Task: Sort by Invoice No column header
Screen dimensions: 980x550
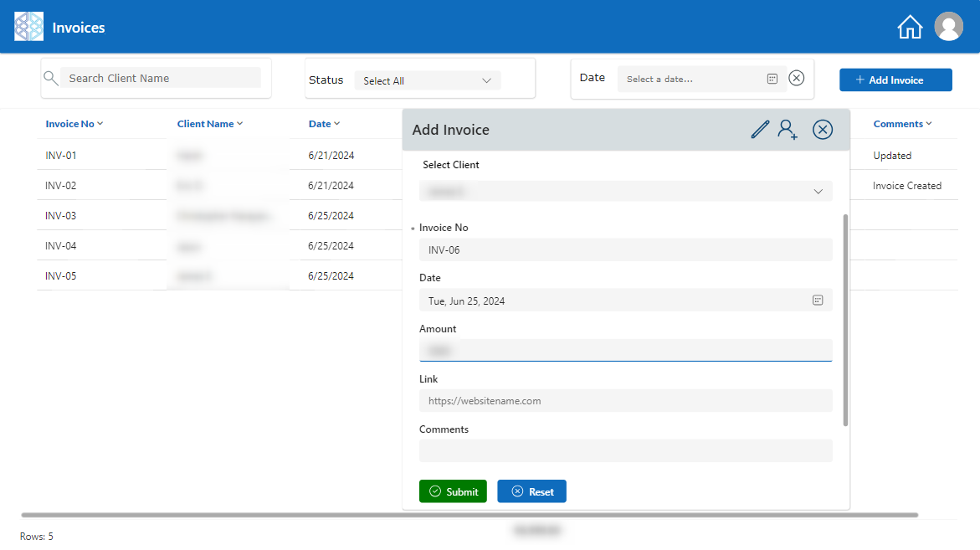Action: click(x=74, y=124)
